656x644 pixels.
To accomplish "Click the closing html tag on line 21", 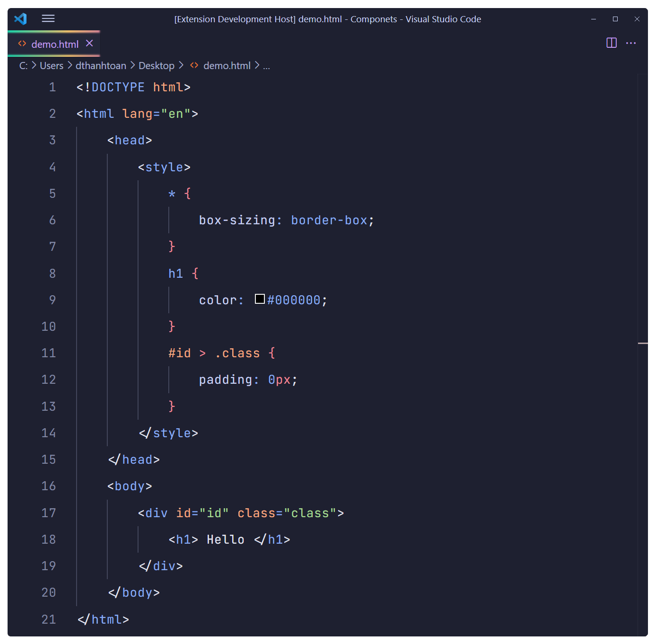I will [x=103, y=619].
